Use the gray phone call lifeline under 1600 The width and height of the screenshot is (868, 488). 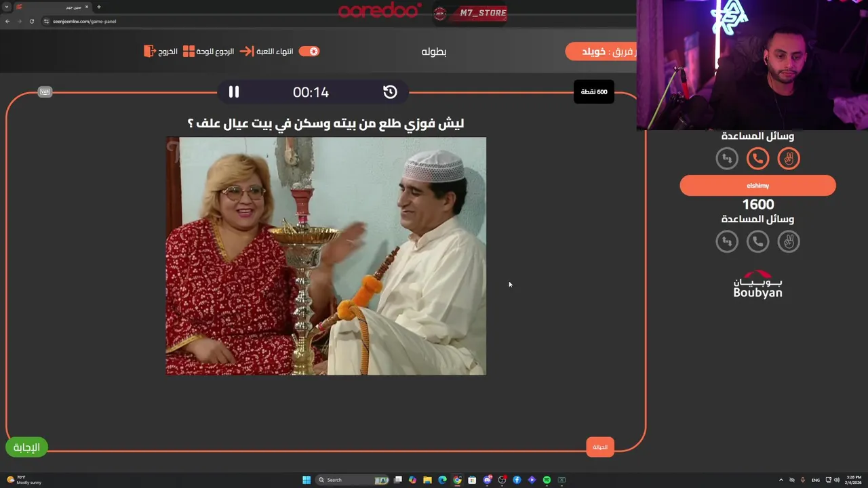tap(757, 241)
